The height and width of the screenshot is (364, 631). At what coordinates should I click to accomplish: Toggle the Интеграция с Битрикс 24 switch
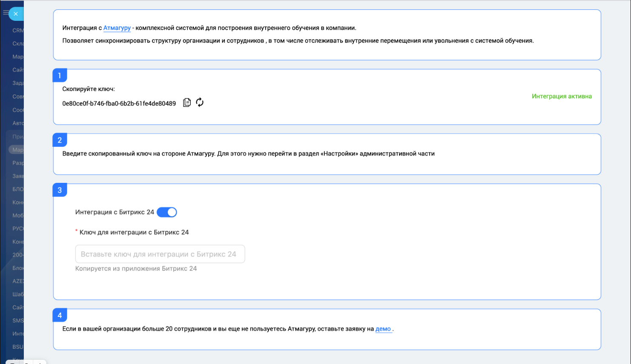pyautogui.click(x=167, y=212)
